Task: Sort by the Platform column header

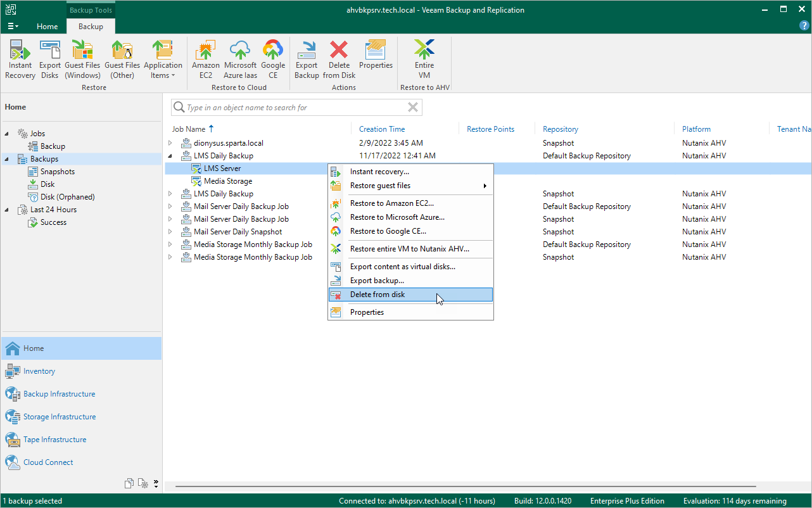Action: (x=696, y=129)
